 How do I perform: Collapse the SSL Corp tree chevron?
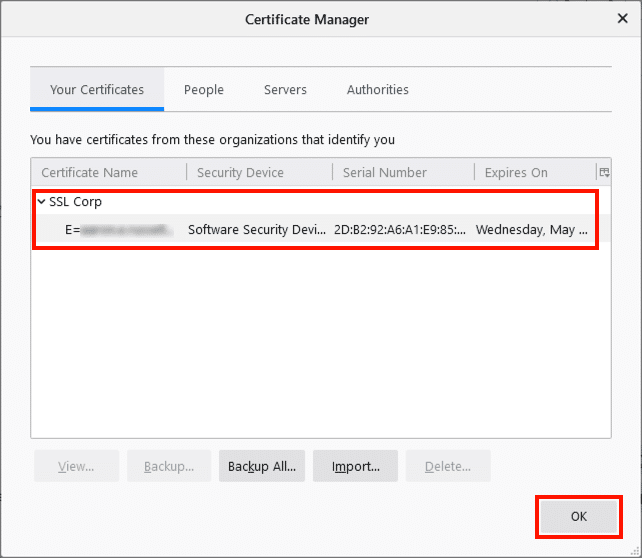pyautogui.click(x=41, y=202)
